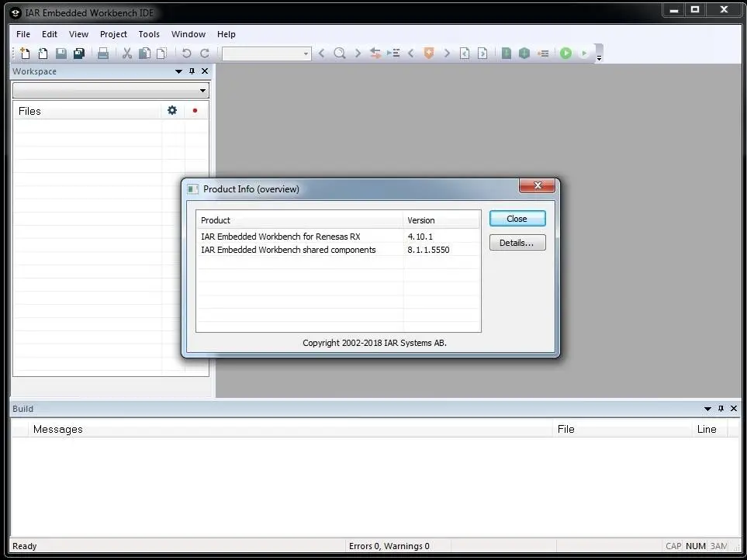Click the Version column header in dialog
The height and width of the screenshot is (560, 747).
(x=441, y=220)
